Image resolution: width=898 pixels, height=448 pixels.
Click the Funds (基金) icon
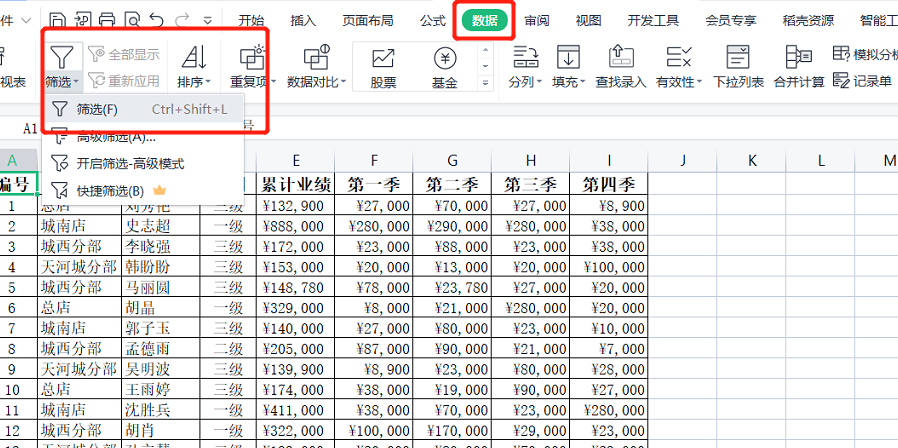(445, 58)
